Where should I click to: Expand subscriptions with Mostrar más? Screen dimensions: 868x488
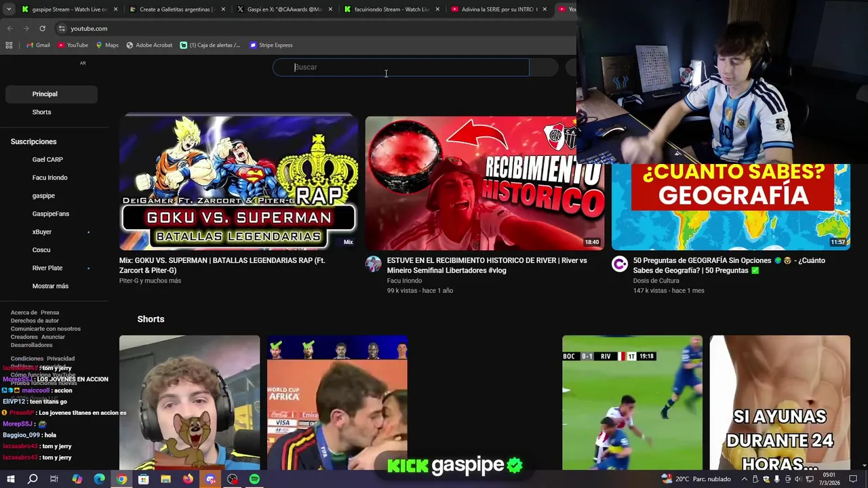click(50, 286)
